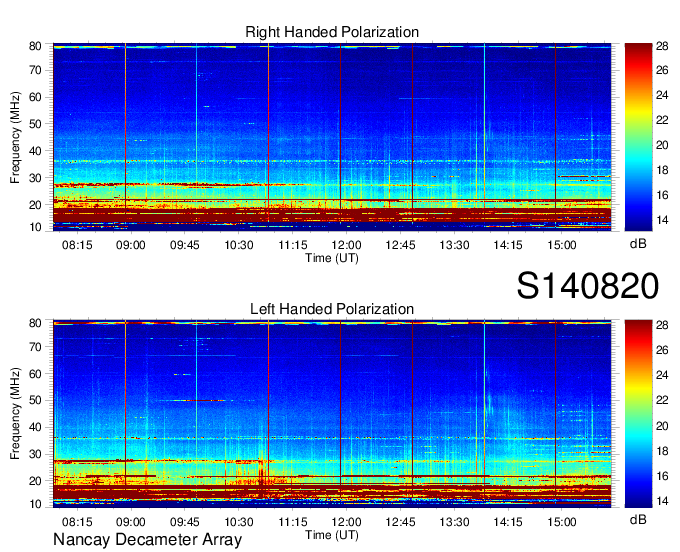Screen dimensions: 680x552
Task: Click the 11:15 tick on Right Handed time axis
Action: [x=293, y=245]
